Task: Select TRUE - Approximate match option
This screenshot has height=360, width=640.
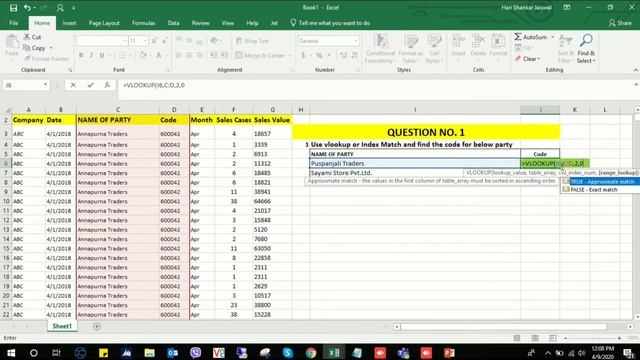Action: tap(600, 182)
